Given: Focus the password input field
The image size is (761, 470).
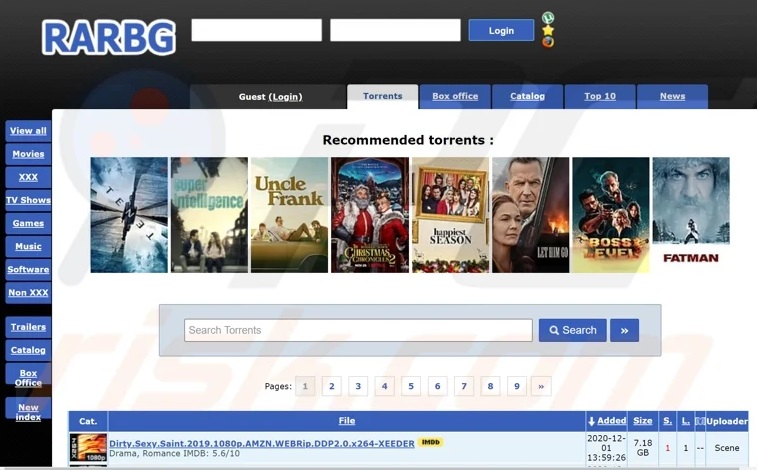Looking at the screenshot, I should tap(395, 30).
